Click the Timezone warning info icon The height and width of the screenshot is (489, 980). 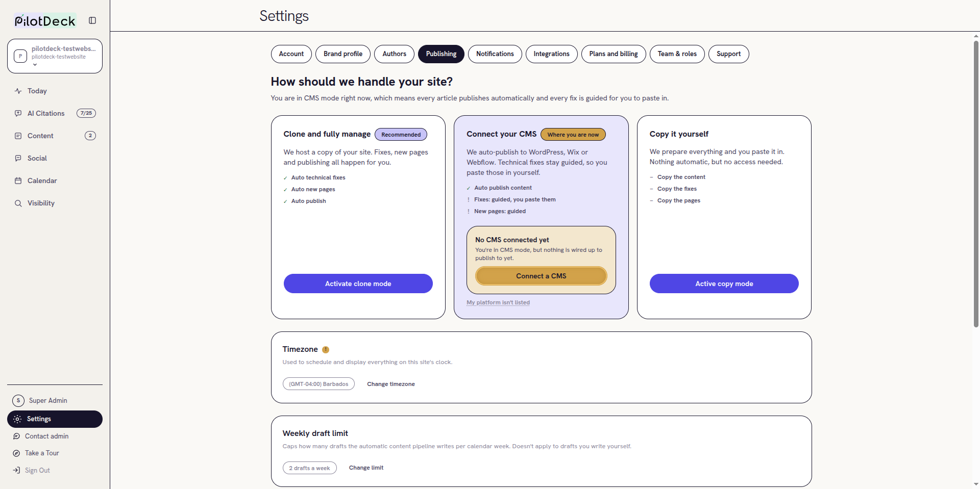tap(326, 350)
